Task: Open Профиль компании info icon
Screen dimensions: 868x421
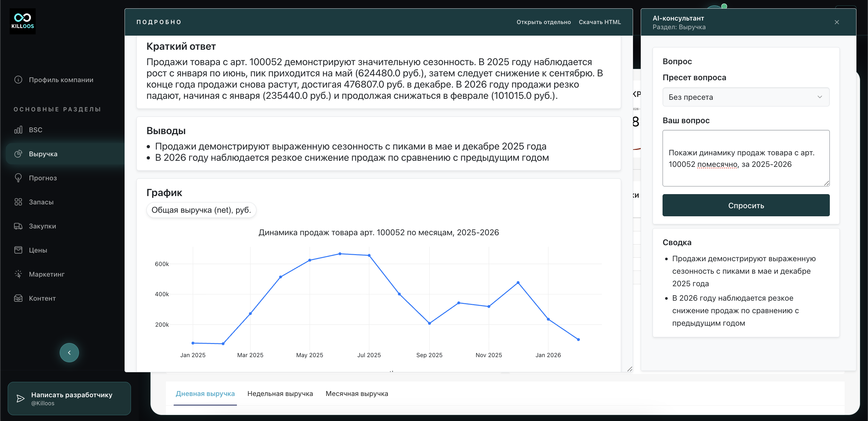Action: click(x=18, y=80)
